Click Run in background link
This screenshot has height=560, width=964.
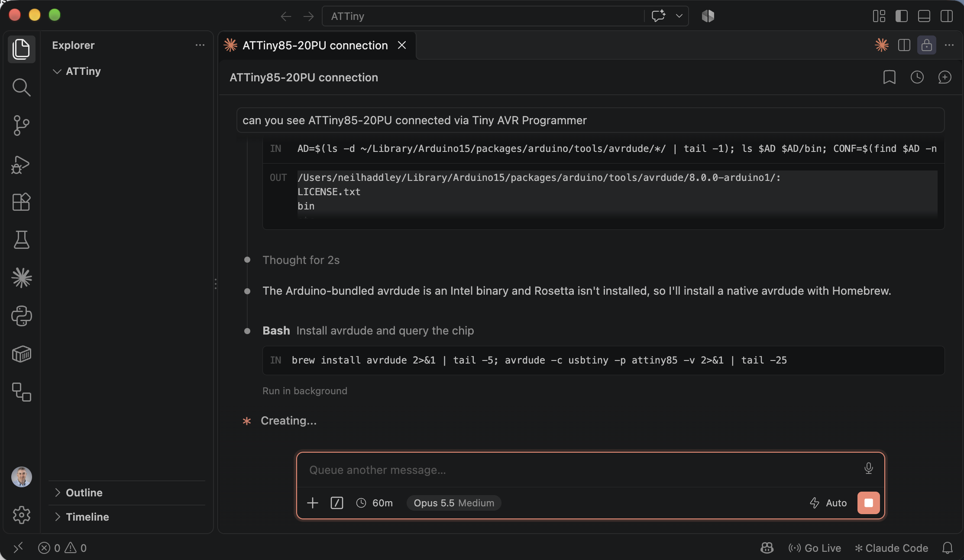coord(304,391)
